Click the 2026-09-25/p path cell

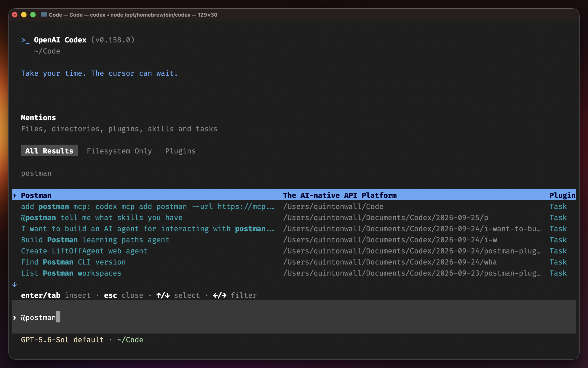[385, 217]
